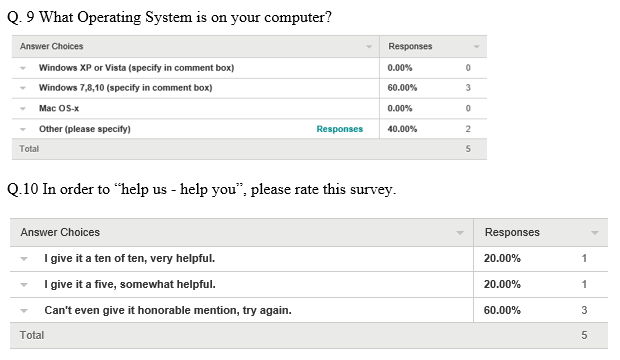Expand the Windows 7,8,10 row arrow
620x360 pixels.
click(23, 88)
